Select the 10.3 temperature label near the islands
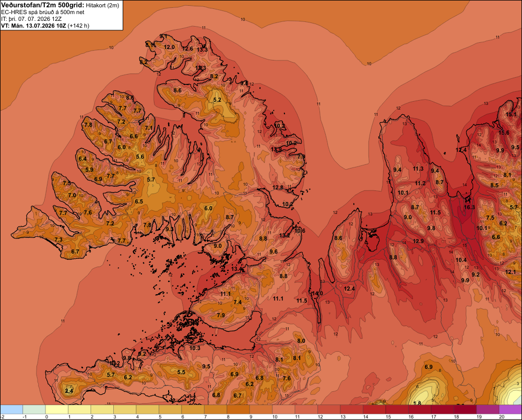Screen dimensions: 522x420 pyautogui.click(x=195, y=348)
